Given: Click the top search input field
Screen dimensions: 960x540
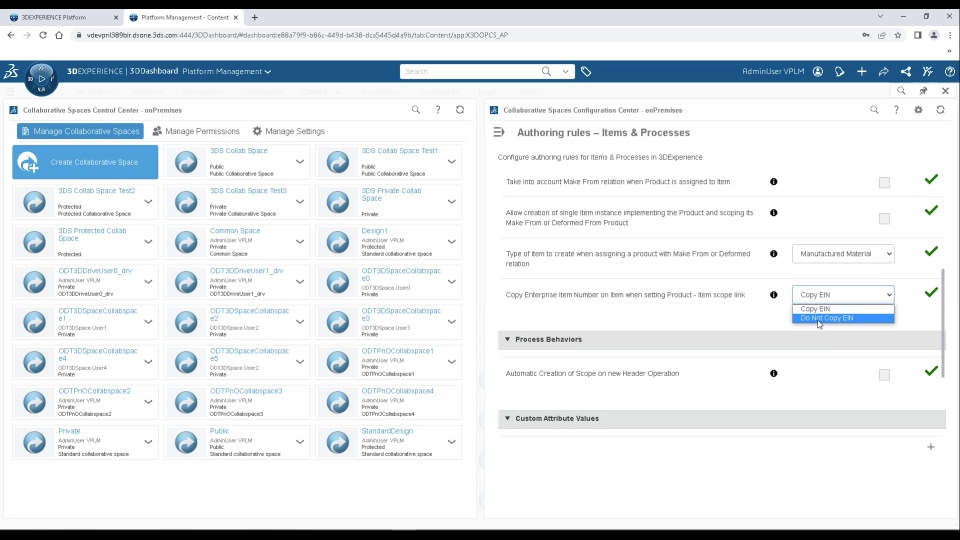Looking at the screenshot, I should tap(470, 72).
